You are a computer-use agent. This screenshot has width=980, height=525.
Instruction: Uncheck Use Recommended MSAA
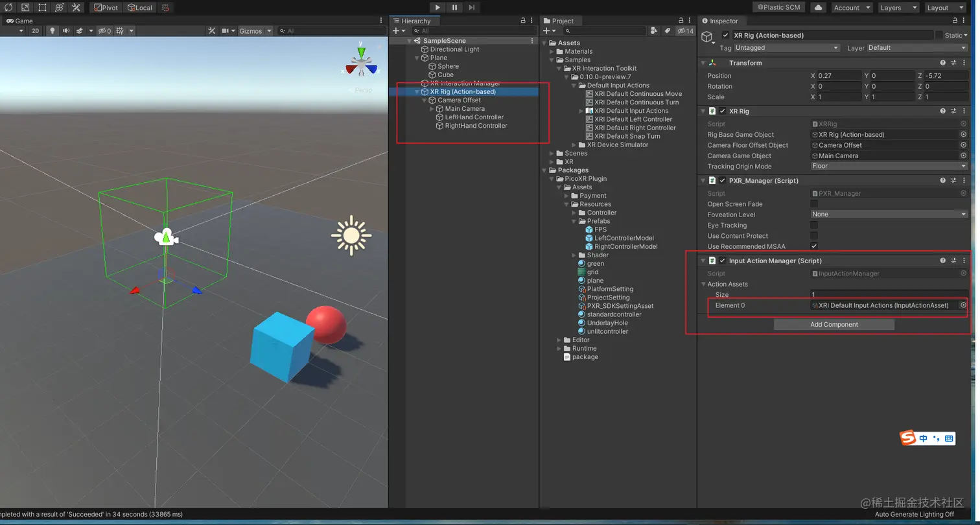coord(814,246)
